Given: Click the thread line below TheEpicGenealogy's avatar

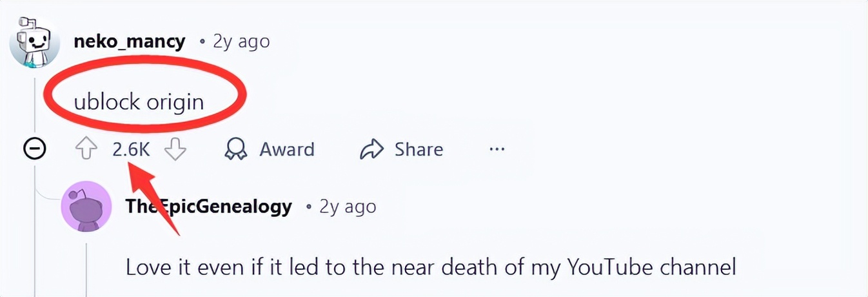Looking at the screenshot, I should 86,265.
